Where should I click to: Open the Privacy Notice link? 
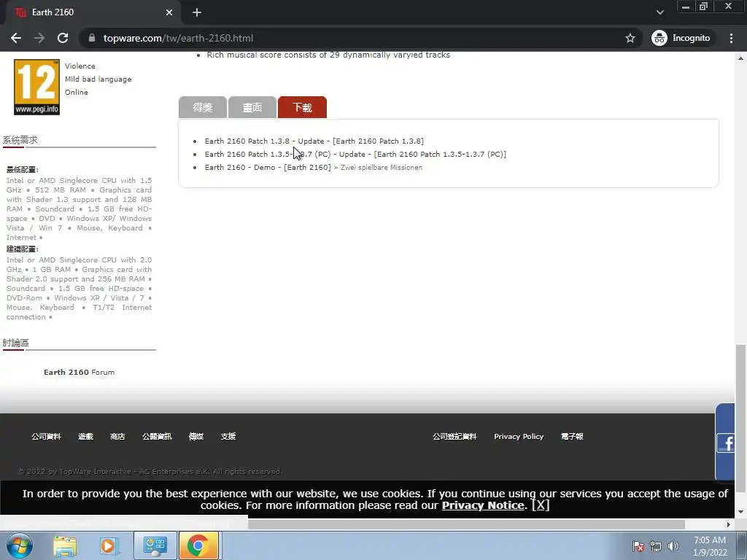[x=483, y=505]
